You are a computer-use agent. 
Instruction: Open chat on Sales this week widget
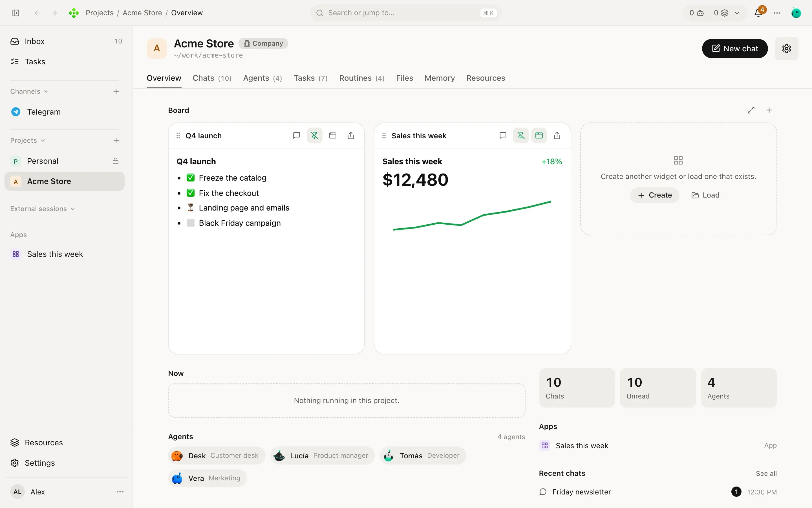[503, 135]
